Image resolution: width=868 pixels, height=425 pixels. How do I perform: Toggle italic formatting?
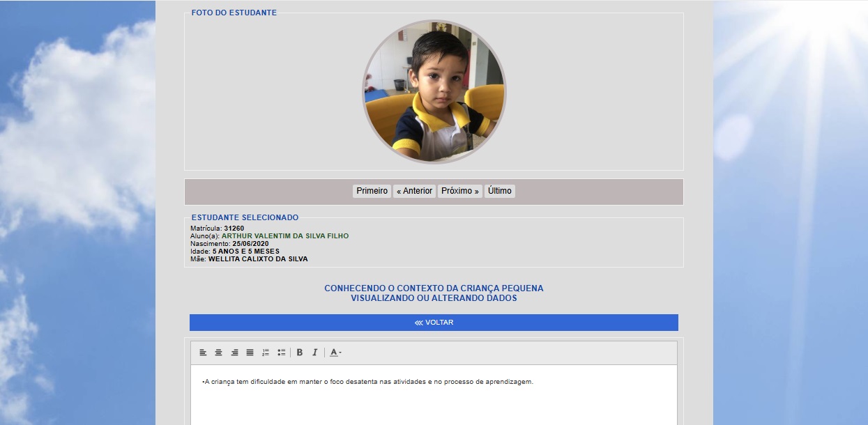tap(314, 353)
